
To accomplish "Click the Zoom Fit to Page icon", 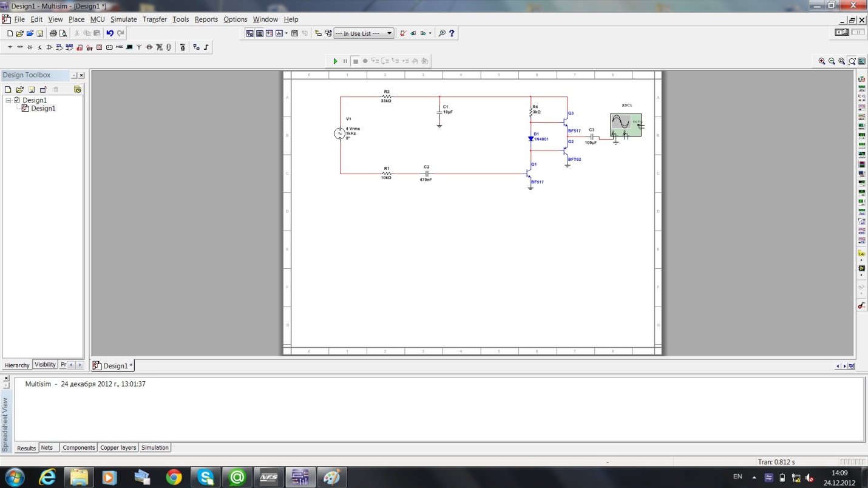I will click(x=852, y=61).
